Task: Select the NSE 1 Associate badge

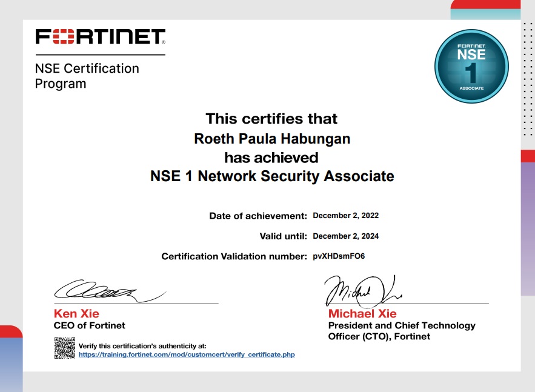Action: [472, 65]
